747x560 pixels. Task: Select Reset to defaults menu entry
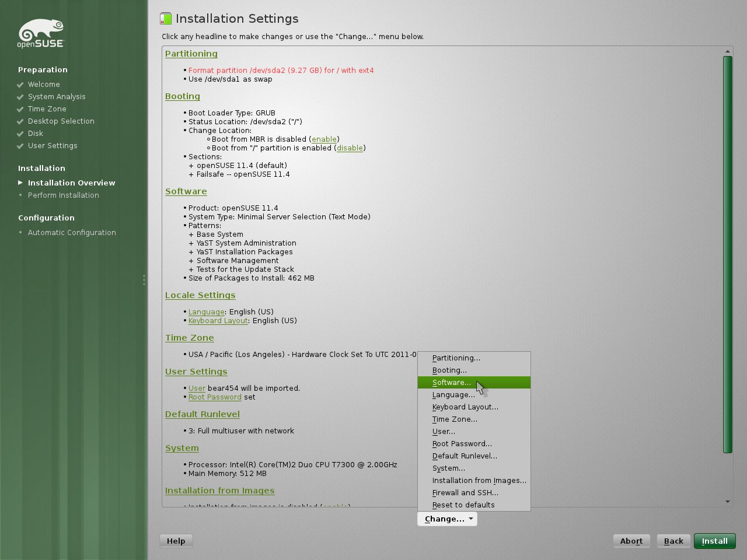[474, 505]
